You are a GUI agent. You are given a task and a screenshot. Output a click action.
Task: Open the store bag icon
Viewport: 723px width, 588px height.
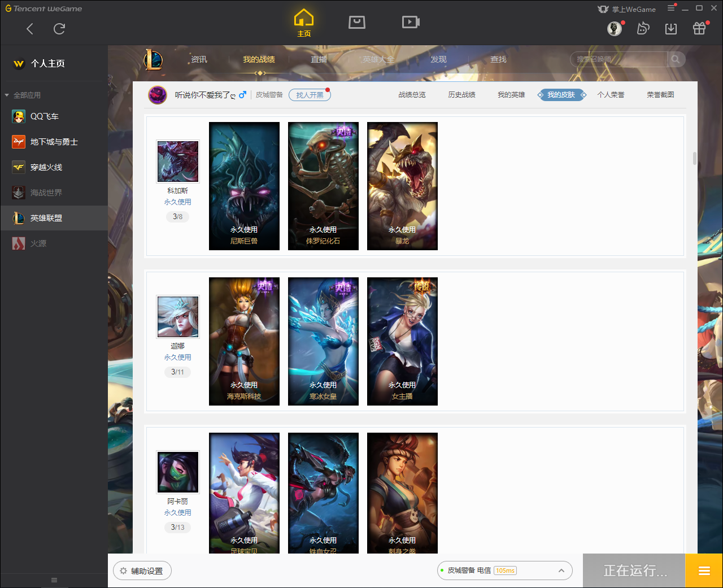tap(357, 23)
